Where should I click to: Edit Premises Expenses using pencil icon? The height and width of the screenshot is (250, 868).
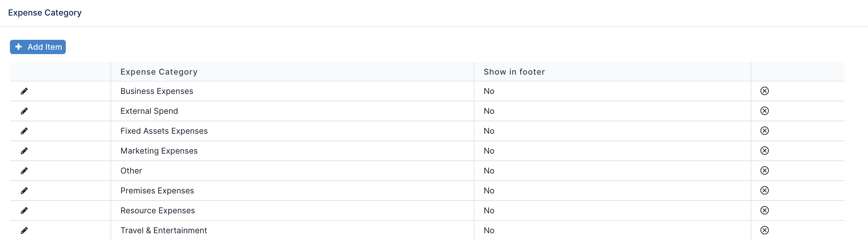pos(24,191)
